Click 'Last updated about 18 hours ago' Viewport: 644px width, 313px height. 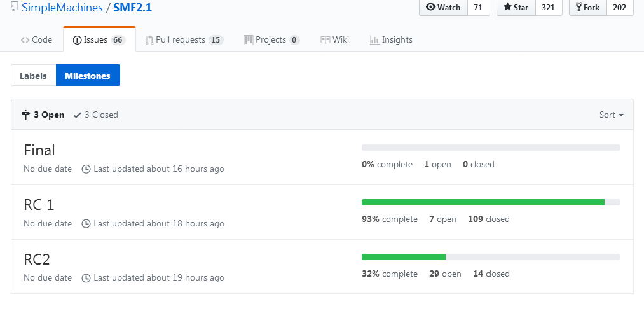[x=159, y=223]
